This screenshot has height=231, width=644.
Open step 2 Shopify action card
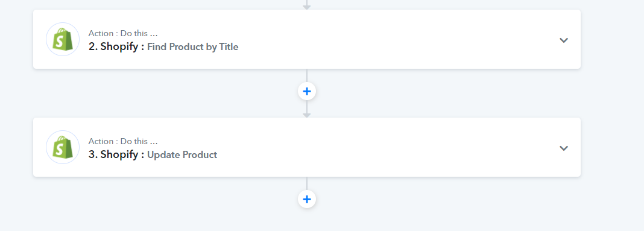[307, 39]
